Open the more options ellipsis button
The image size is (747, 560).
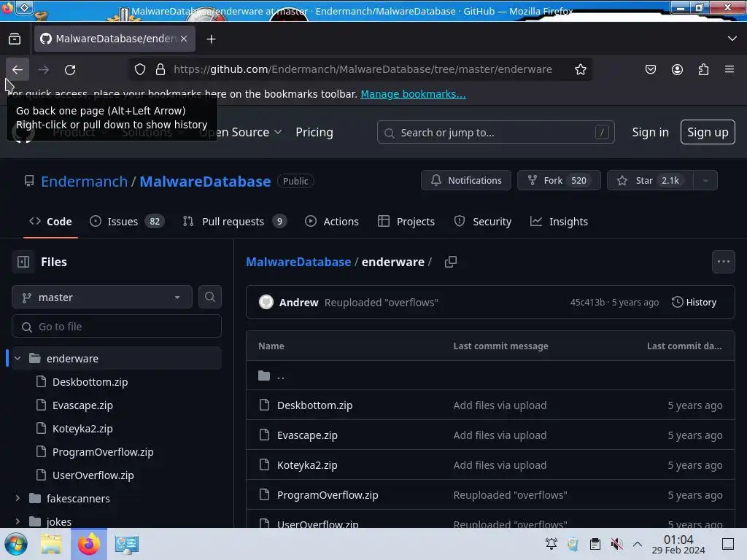723,262
